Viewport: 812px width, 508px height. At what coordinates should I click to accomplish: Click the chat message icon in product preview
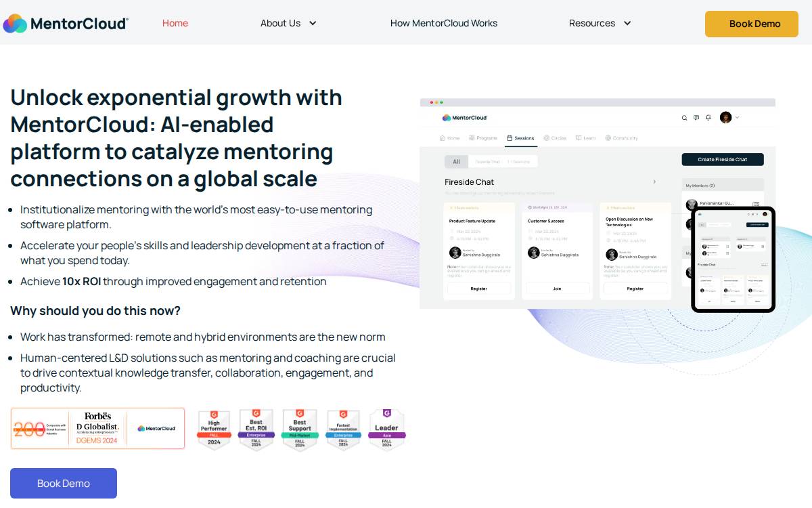696,118
